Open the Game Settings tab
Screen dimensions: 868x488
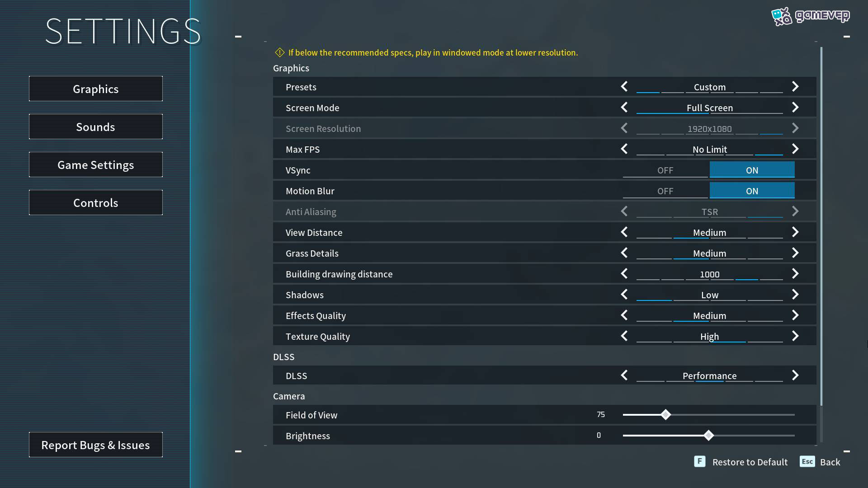coord(96,164)
